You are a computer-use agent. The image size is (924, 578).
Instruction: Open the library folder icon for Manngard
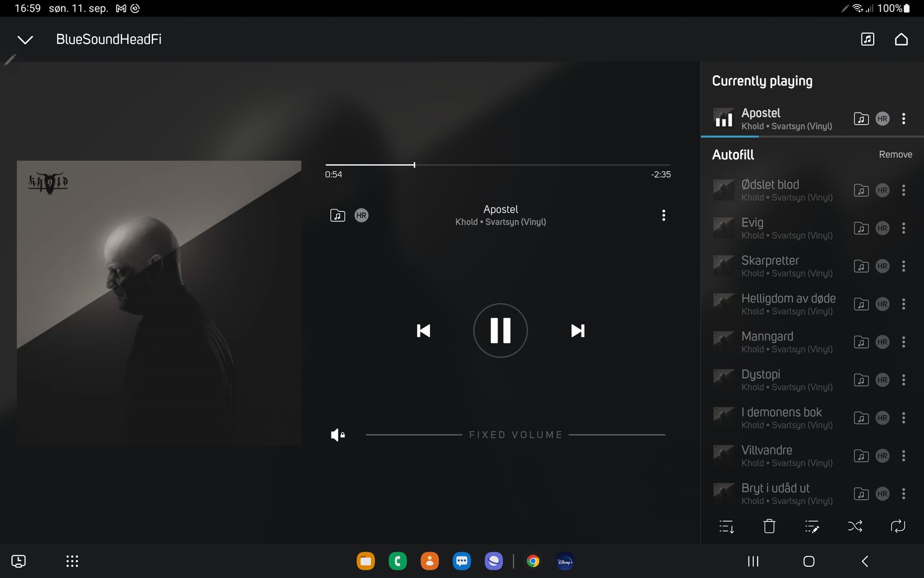pyautogui.click(x=861, y=342)
